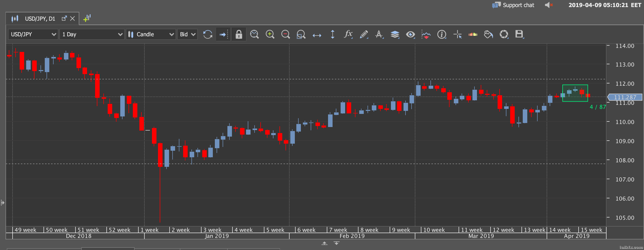Screen dimensions: 644x250
Task: Zoom in with the plus magnifier
Action: click(x=270, y=34)
